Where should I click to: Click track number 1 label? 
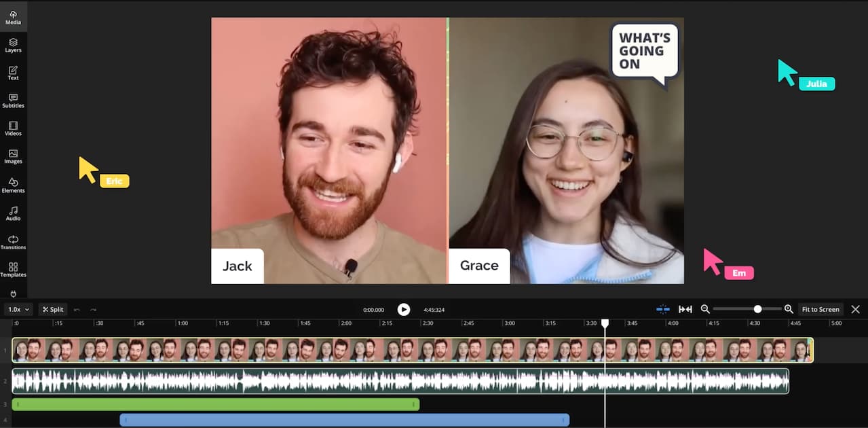tap(5, 351)
